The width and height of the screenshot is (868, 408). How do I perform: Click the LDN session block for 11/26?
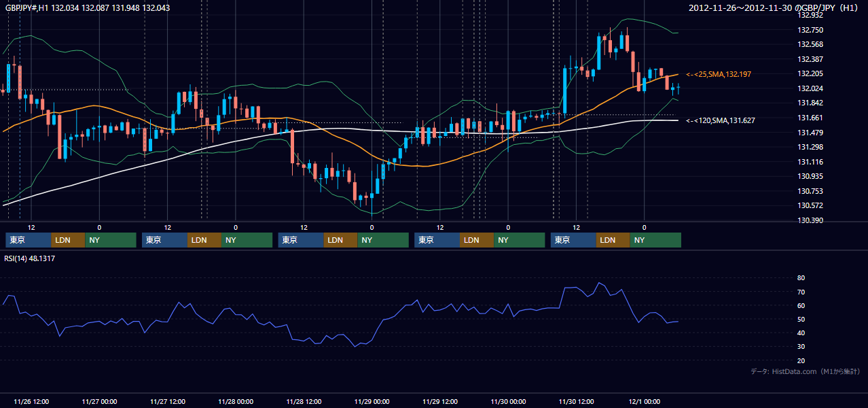pos(69,240)
